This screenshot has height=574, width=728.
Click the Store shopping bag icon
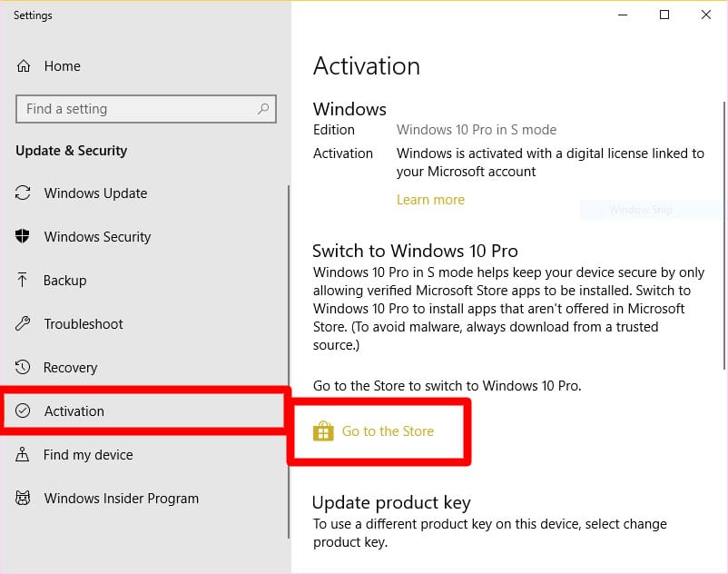(x=323, y=431)
